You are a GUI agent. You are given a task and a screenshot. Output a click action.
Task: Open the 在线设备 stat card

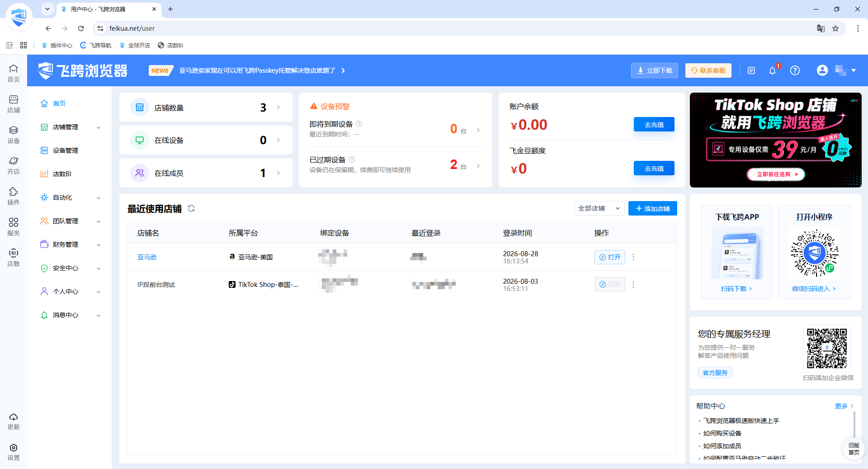(x=206, y=140)
